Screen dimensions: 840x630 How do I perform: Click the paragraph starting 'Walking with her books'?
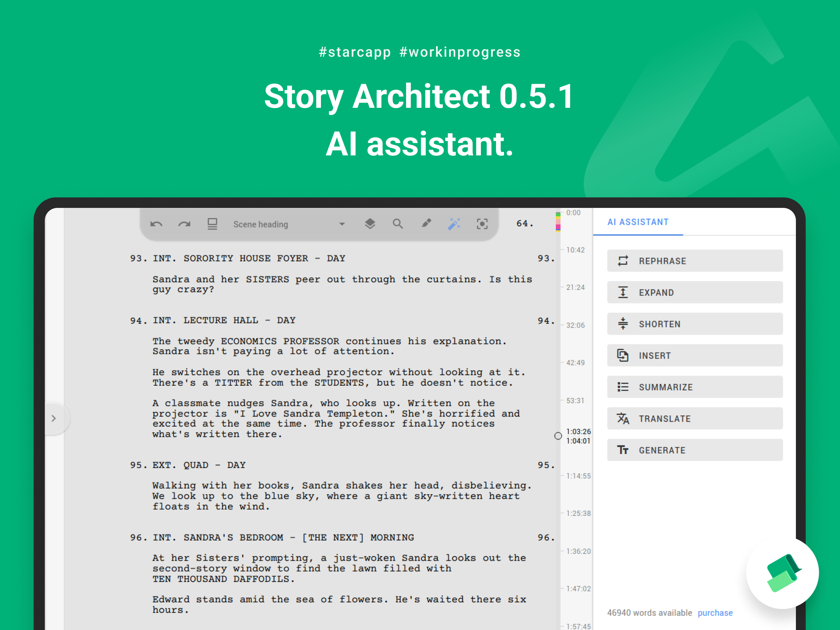click(342, 496)
